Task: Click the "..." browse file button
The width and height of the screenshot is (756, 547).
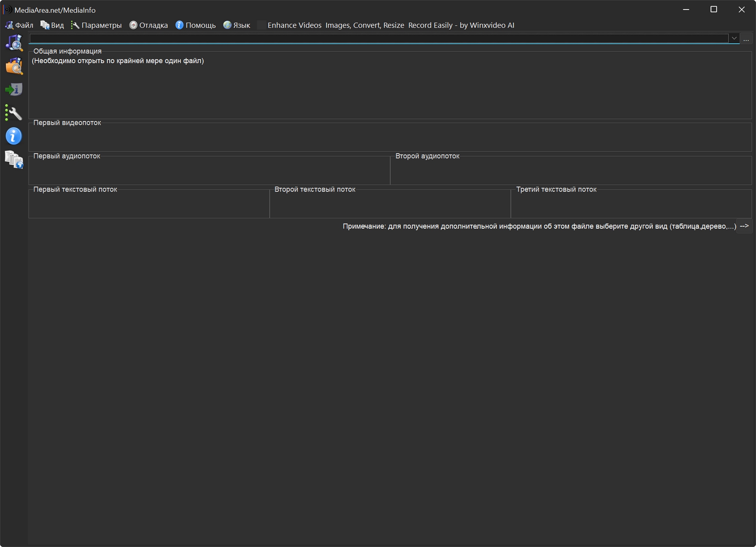Action: (x=746, y=39)
